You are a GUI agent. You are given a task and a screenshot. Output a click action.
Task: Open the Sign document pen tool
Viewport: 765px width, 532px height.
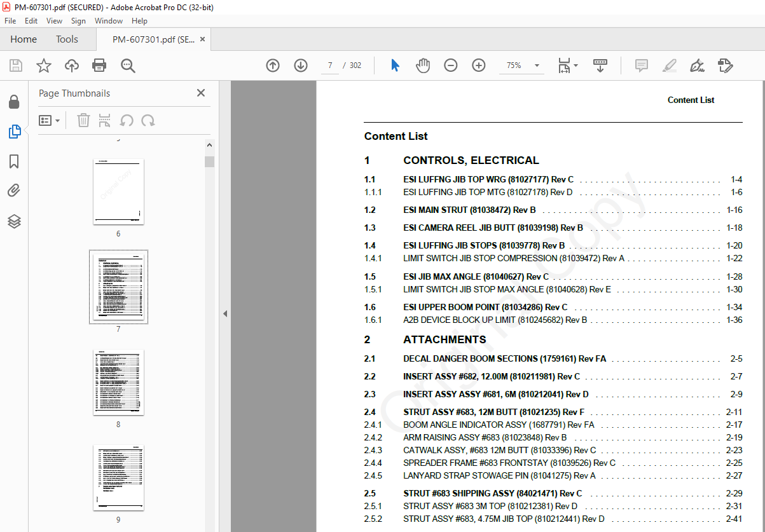[x=698, y=65]
